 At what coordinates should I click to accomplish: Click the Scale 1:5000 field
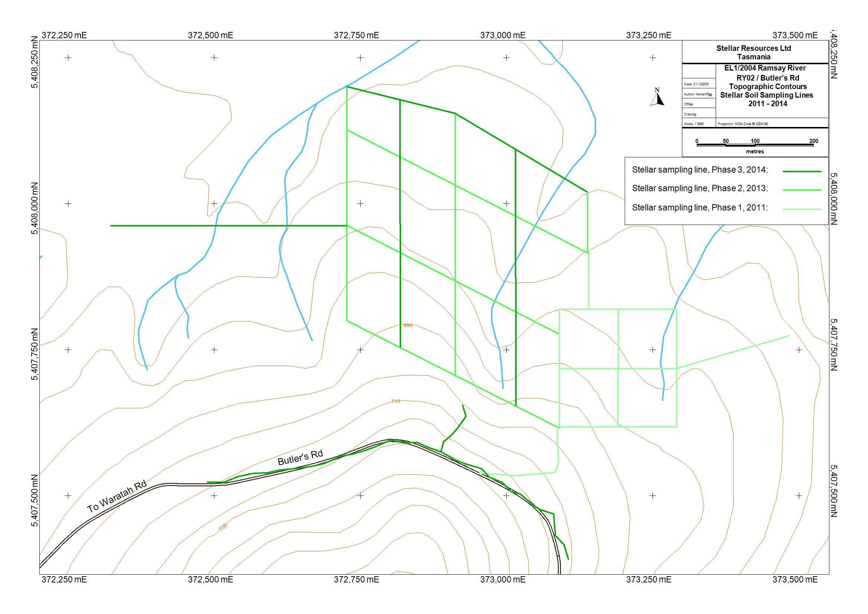pyautogui.click(x=694, y=124)
